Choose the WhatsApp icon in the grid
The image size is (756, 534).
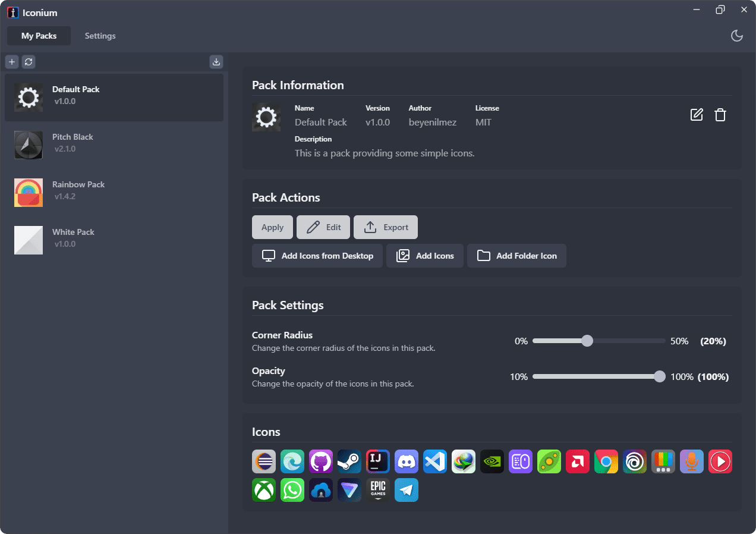coord(292,490)
